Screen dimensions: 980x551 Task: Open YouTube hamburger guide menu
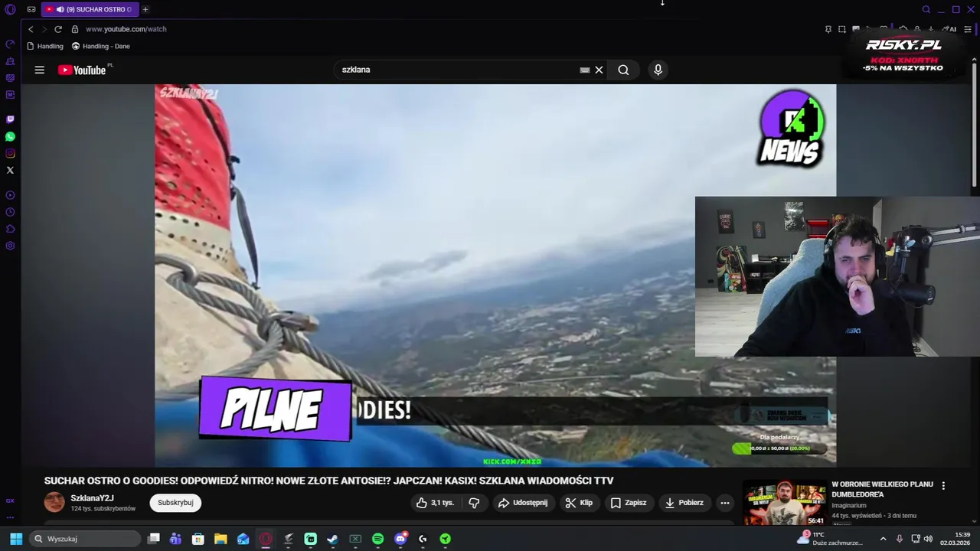click(x=39, y=70)
